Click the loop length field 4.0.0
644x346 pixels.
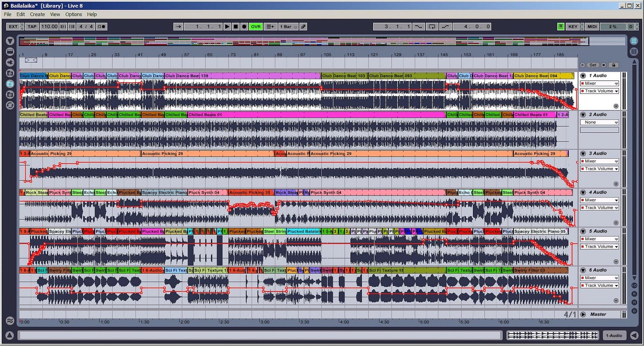pos(471,27)
